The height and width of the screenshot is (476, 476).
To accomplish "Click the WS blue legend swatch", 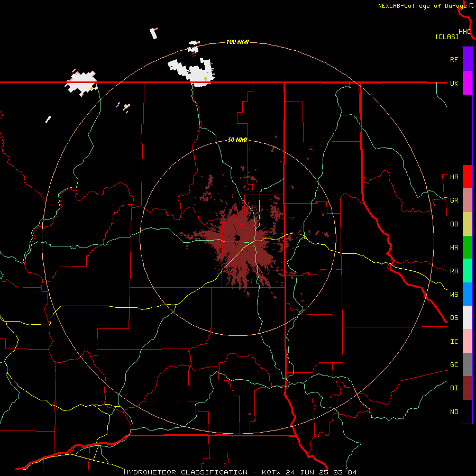I will [467, 294].
